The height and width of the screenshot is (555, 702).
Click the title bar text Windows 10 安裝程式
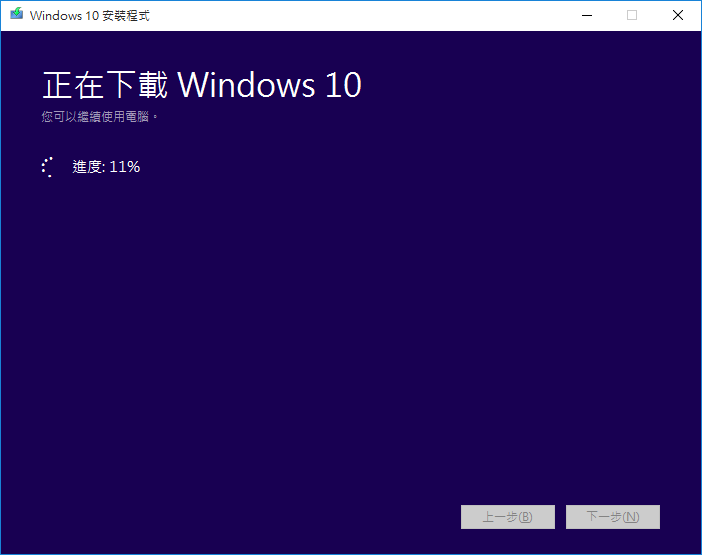click(x=90, y=16)
